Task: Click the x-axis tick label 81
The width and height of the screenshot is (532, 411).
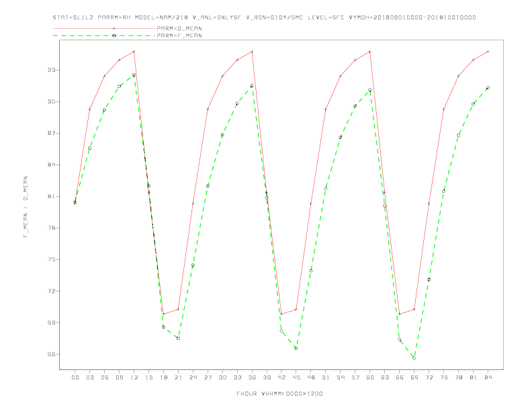Action: [x=474, y=377]
